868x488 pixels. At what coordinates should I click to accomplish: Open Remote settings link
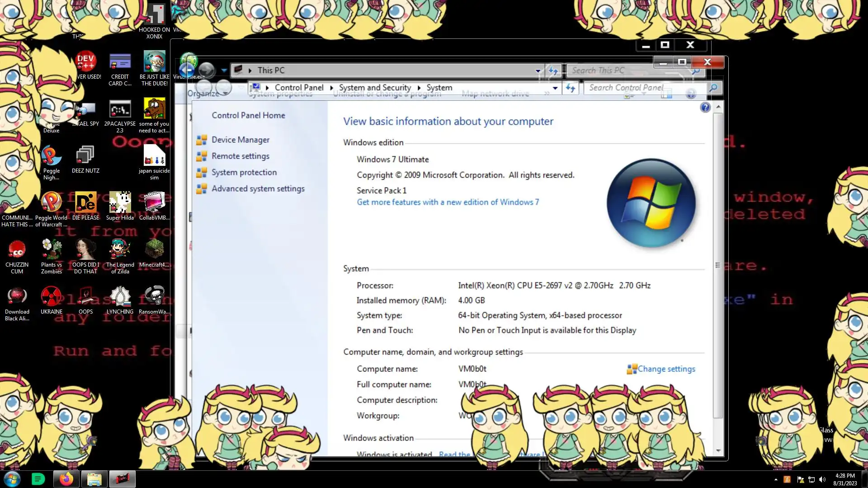point(240,156)
